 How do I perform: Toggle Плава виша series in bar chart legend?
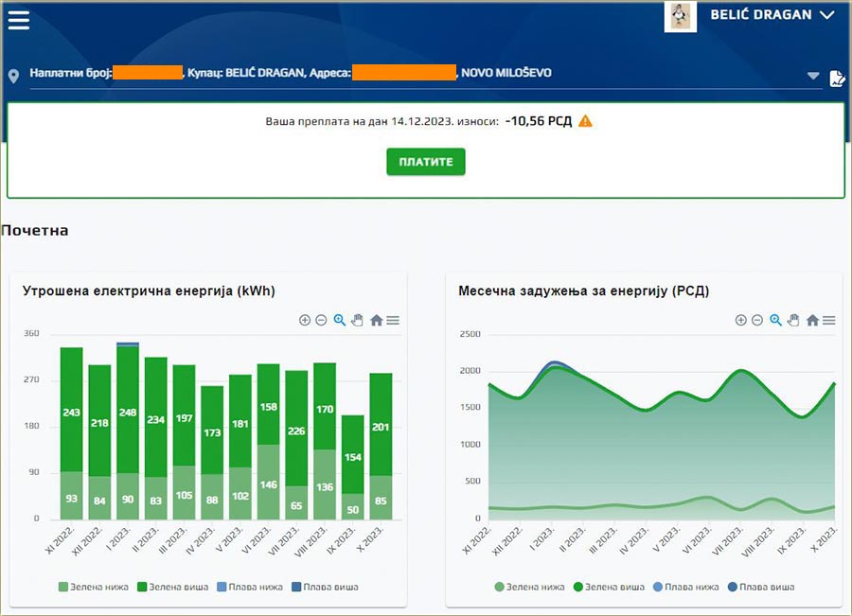(325, 587)
